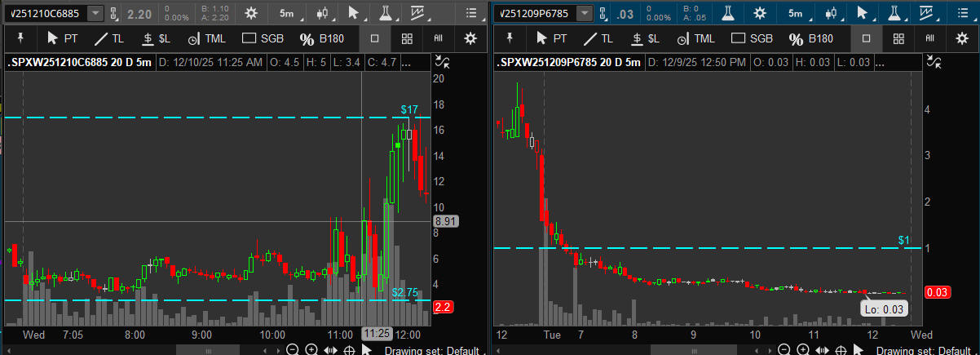Expand the symbol dropdown for 251210C6885
The image size is (980, 355).
(95, 13)
